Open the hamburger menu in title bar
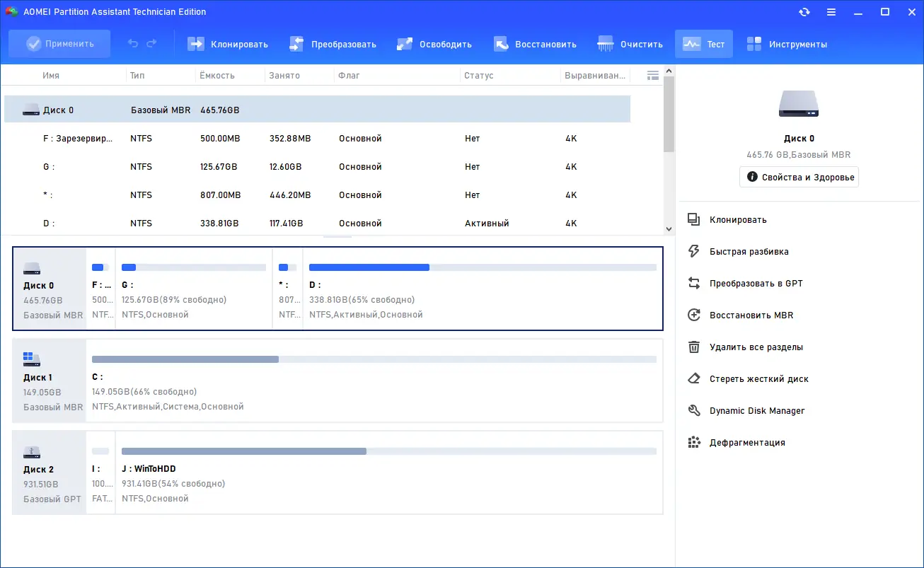Image resolution: width=924 pixels, height=568 pixels. tap(831, 12)
